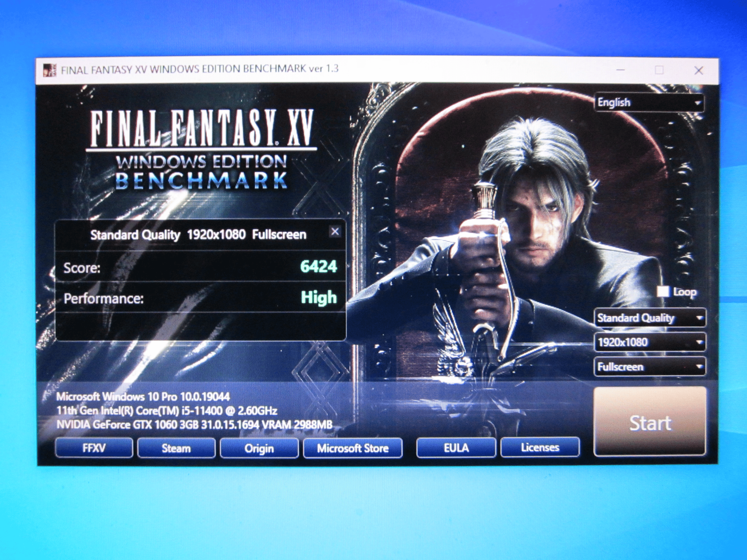Image resolution: width=747 pixels, height=560 pixels.
Task: Open the Steam store link button
Action: pos(176,448)
